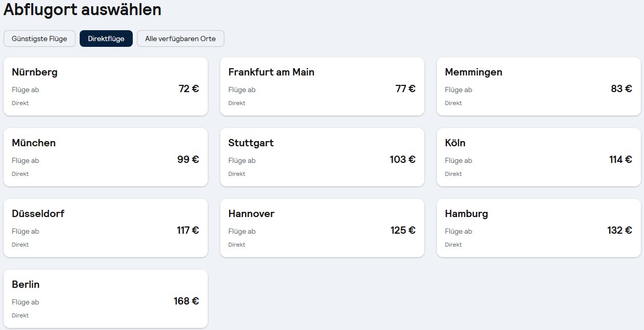Click the 77 € Frankfurt price
Viewport: 644px width, 330px height.
click(405, 88)
